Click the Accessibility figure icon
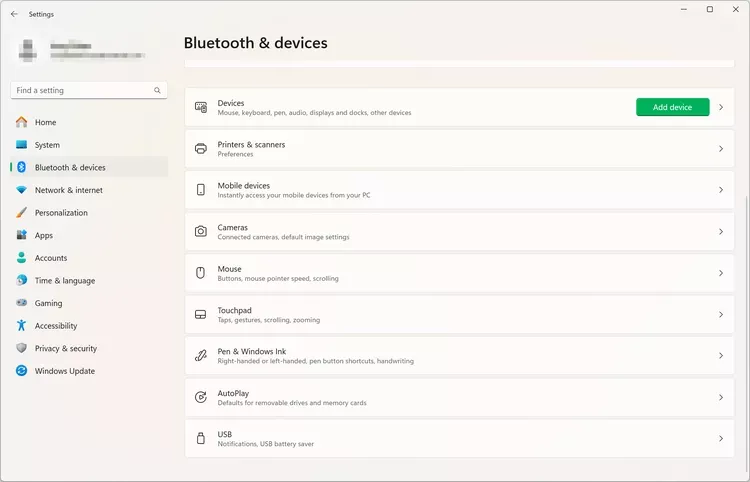 tap(21, 326)
